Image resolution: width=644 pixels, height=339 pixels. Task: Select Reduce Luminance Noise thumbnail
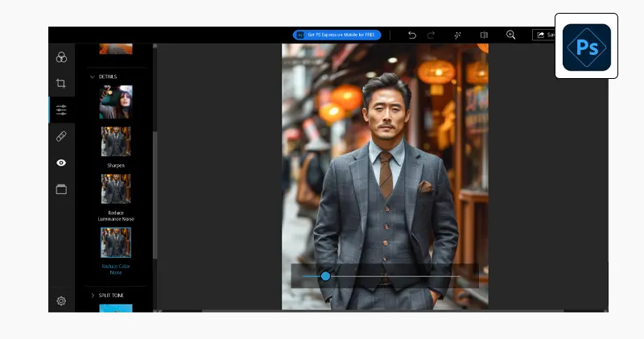tap(116, 188)
